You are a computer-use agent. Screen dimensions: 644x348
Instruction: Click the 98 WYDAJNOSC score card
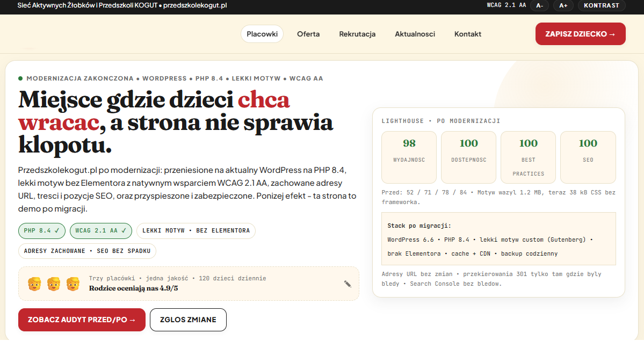(409, 157)
